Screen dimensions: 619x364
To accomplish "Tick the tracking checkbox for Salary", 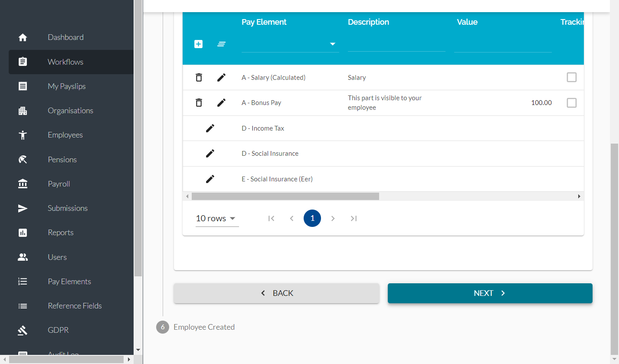I will coord(572,77).
